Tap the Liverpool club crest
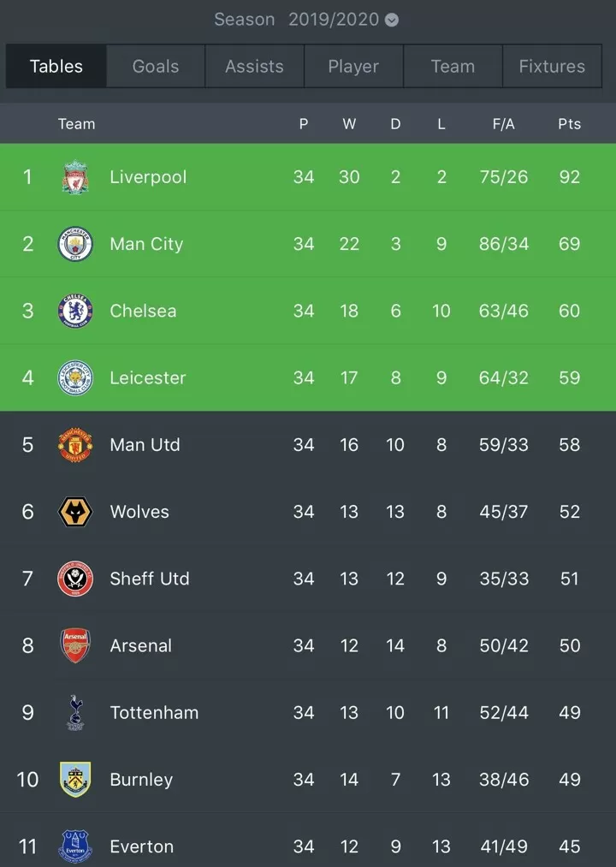The width and height of the screenshot is (616, 867). 75,177
